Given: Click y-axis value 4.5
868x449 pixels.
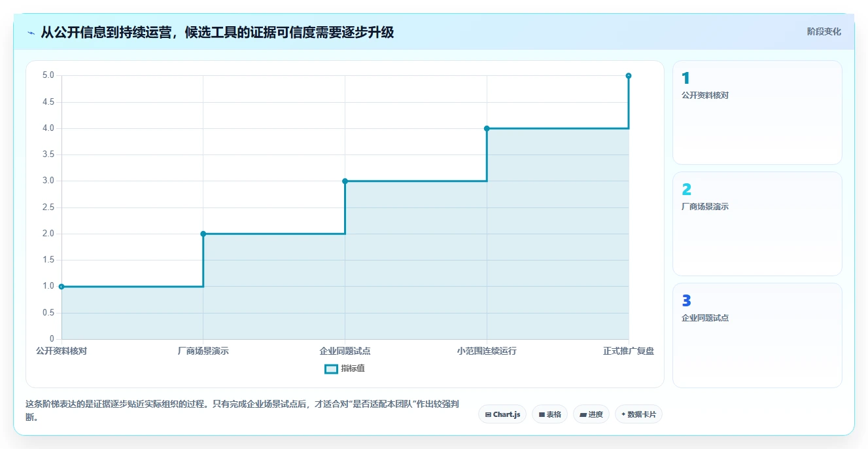Looking at the screenshot, I should tap(48, 102).
